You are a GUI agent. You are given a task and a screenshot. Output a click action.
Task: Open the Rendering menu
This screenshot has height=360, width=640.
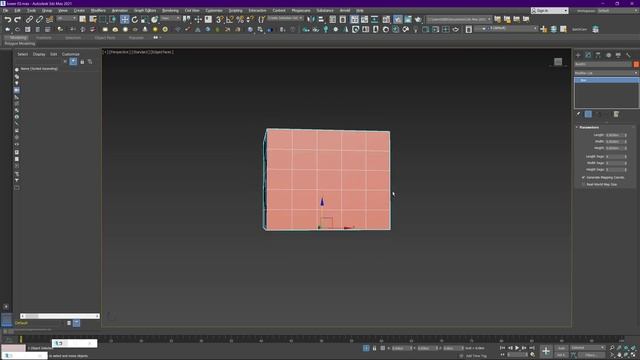pos(170,11)
